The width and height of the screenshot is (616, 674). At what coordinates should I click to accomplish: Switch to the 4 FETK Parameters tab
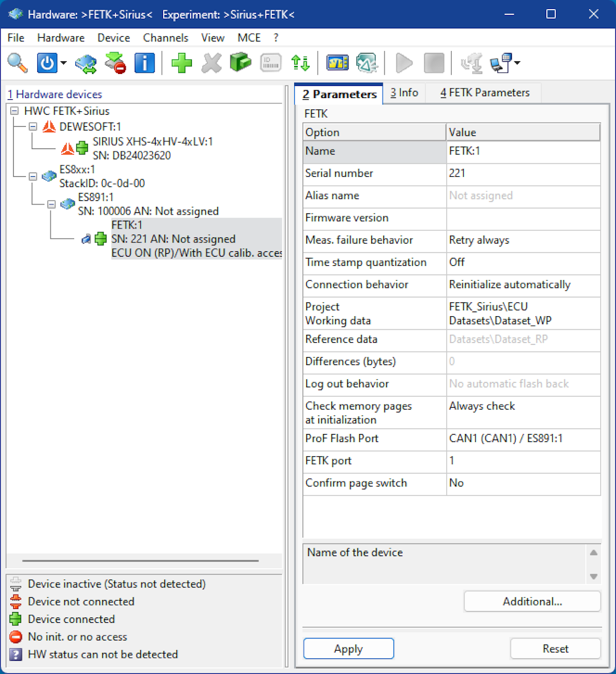pyautogui.click(x=484, y=93)
